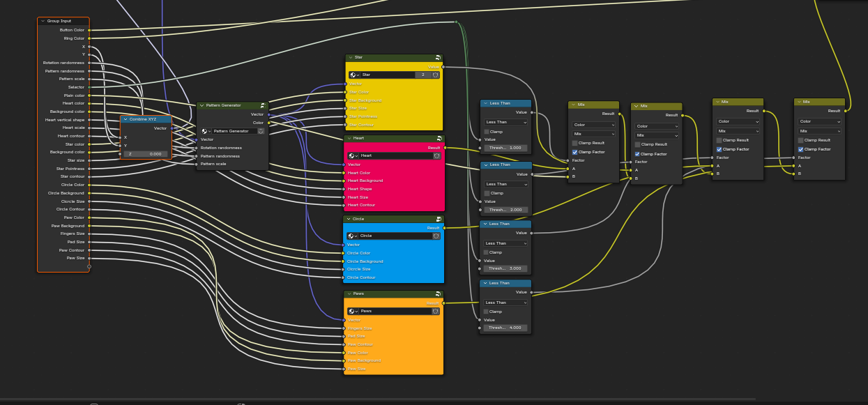Click the Star node's edit group icon
This screenshot has height=405, width=868.
(x=438, y=57)
